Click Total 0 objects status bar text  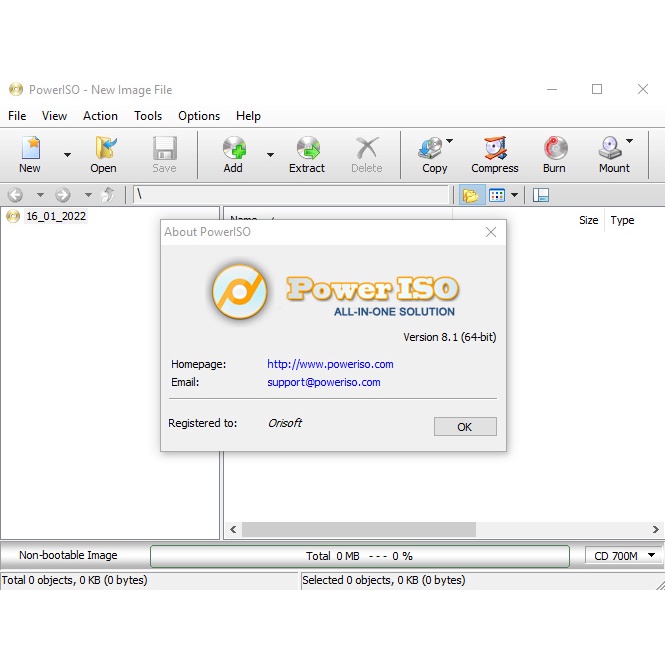[75, 580]
